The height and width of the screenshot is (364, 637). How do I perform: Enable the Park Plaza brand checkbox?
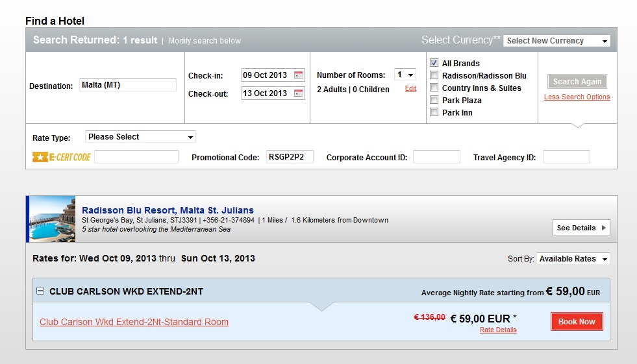[x=434, y=100]
